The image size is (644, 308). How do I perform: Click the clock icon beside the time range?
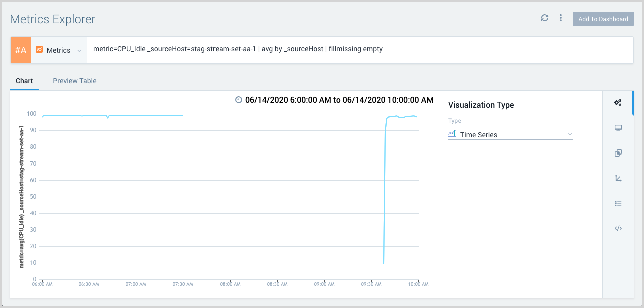coord(239,100)
